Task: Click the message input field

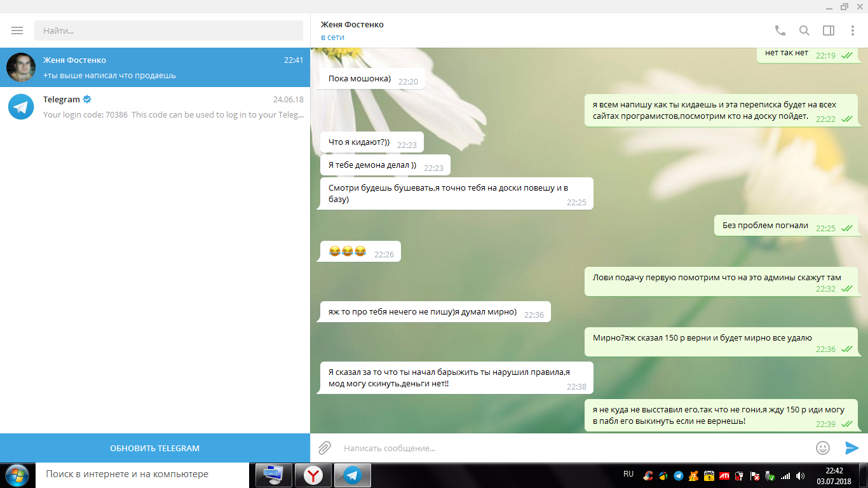Action: click(x=572, y=448)
